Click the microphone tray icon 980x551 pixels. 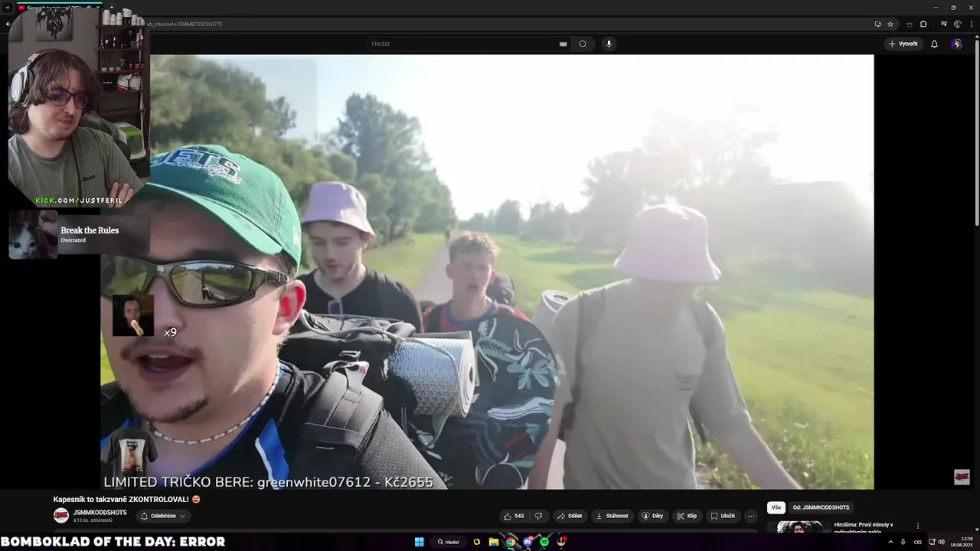point(903,542)
